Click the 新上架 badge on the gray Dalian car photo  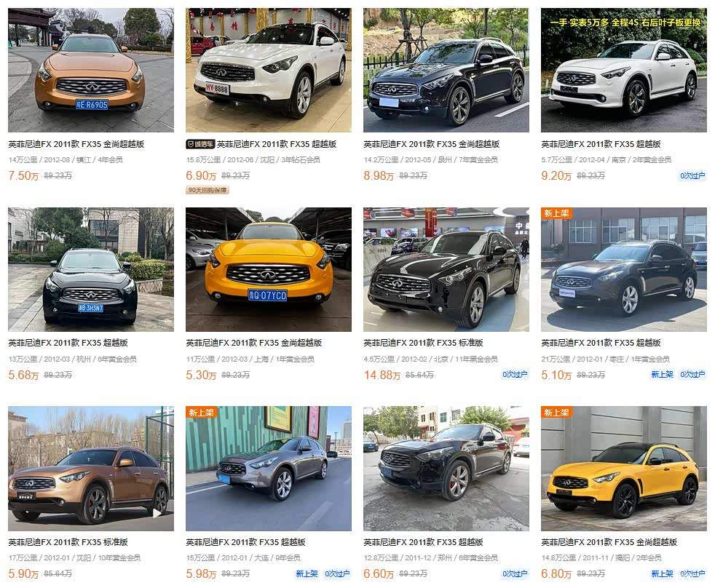(201, 412)
